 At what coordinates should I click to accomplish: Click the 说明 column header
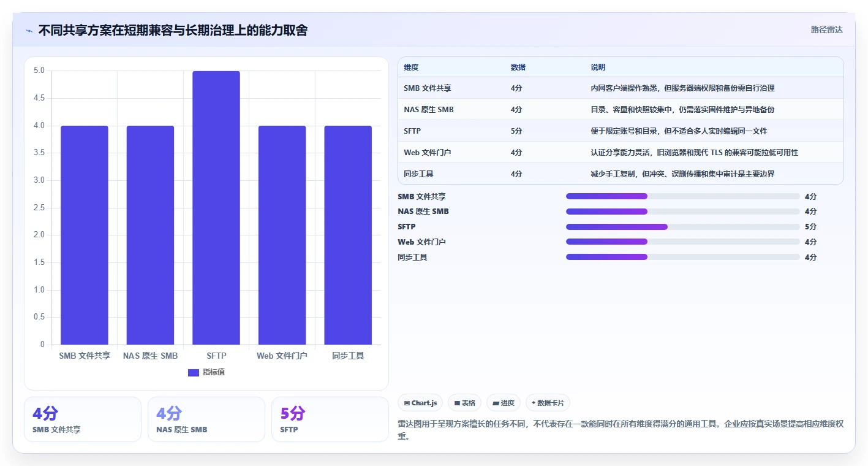(x=598, y=67)
